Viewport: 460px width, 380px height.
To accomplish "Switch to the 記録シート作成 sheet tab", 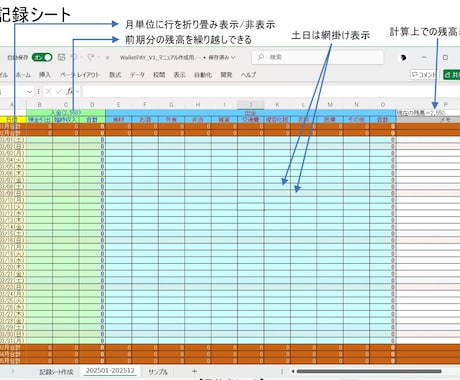I will click(56, 372).
